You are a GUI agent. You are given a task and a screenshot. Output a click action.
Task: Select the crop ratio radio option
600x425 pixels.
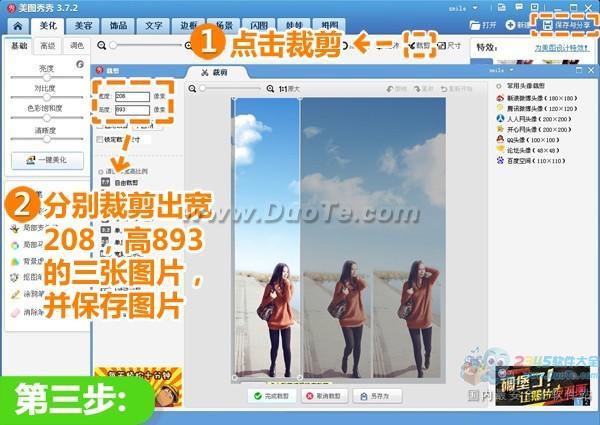pos(101,172)
